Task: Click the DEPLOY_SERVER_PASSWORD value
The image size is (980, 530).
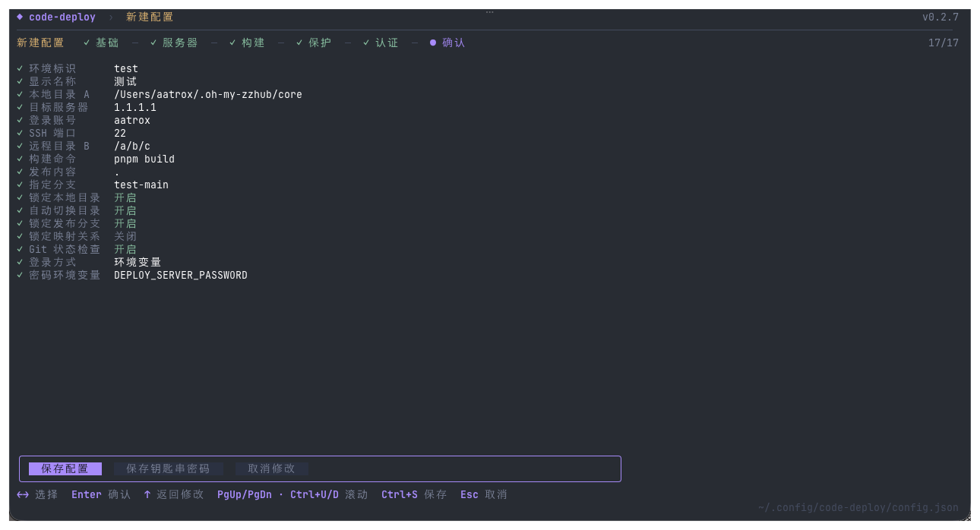Action: (181, 275)
